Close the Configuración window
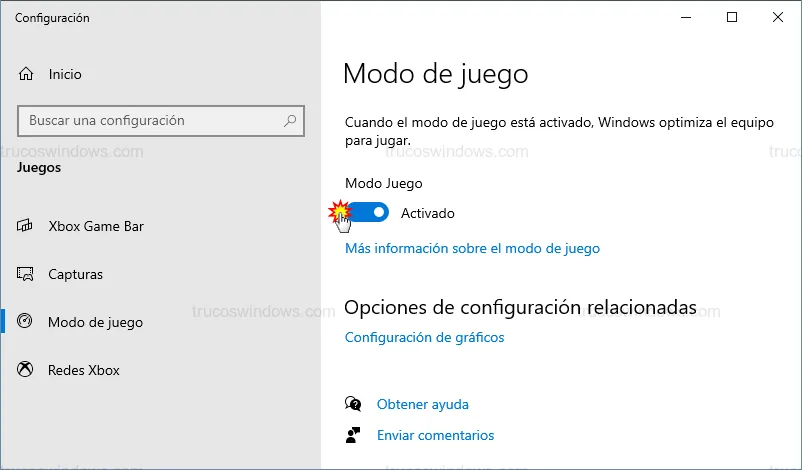Image resolution: width=802 pixels, height=470 pixels. 777,17
